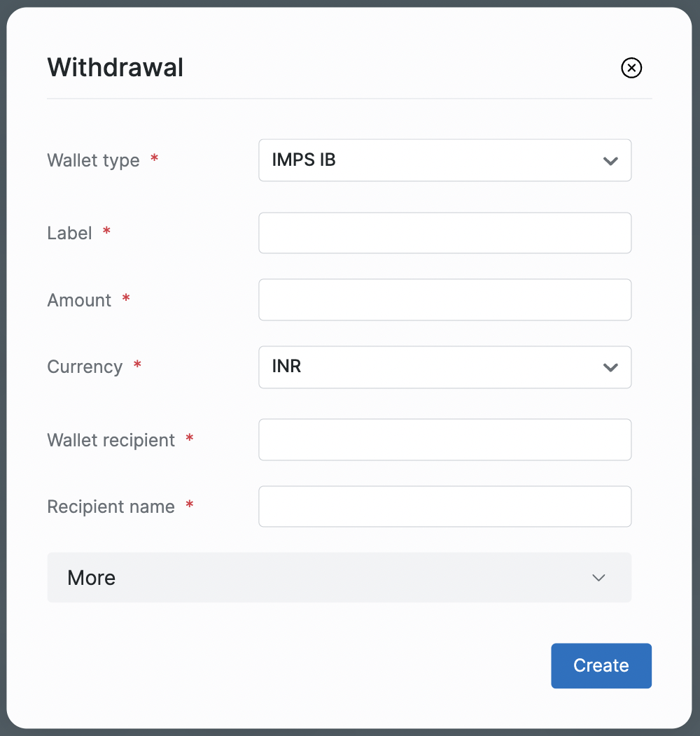Screen dimensions: 700x736
Task: Click the "Amount" field label text
Action: point(79,300)
